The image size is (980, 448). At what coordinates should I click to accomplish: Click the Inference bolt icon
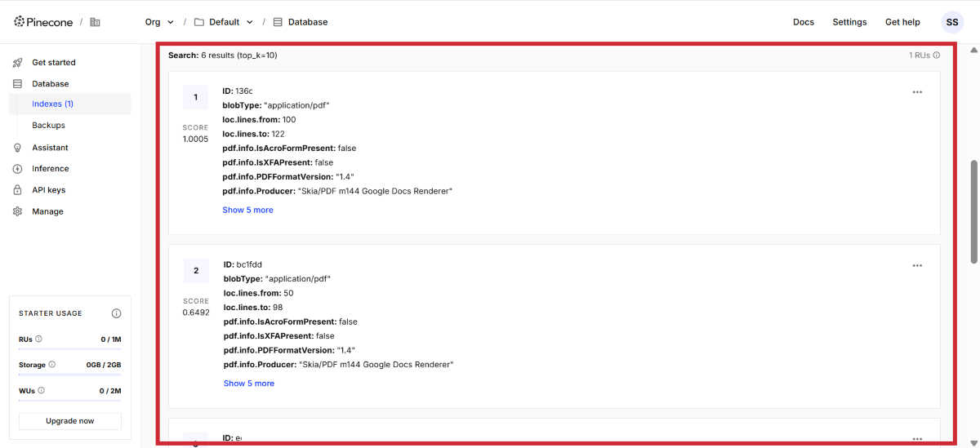point(17,169)
